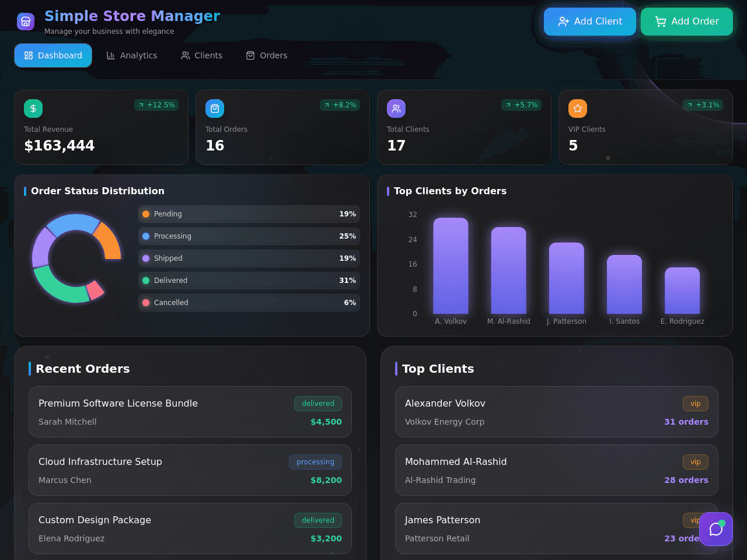
Task: Click vip badge on Mohammed Al-Rashid
Action: pos(696,462)
